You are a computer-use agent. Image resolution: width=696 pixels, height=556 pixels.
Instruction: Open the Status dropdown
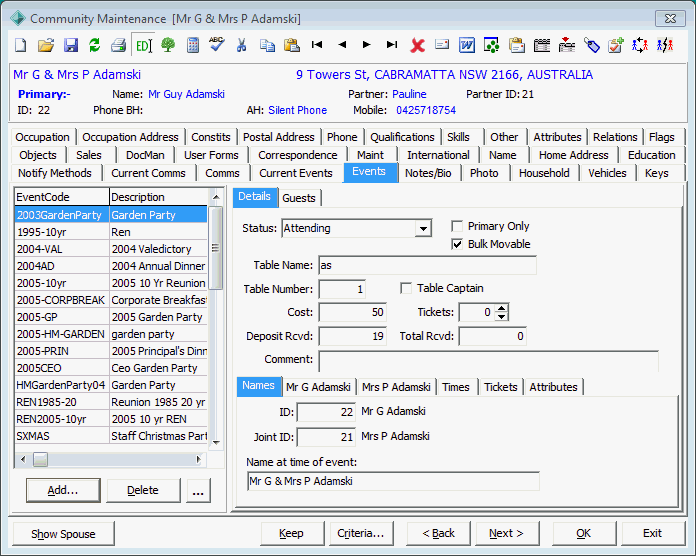pyautogui.click(x=423, y=229)
